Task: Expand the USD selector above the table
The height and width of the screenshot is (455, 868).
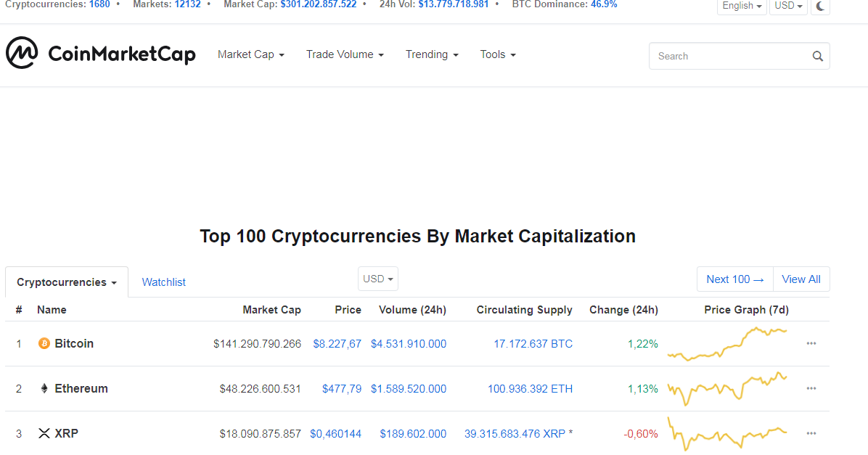Action: coord(378,279)
